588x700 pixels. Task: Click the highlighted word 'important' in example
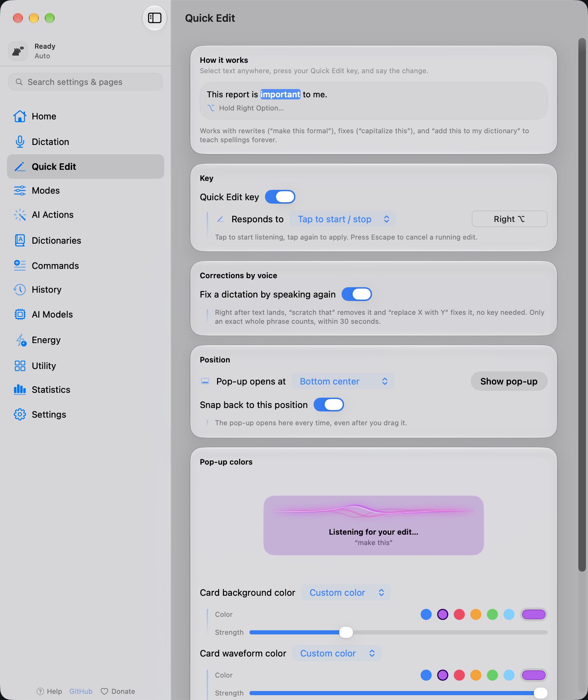click(280, 95)
